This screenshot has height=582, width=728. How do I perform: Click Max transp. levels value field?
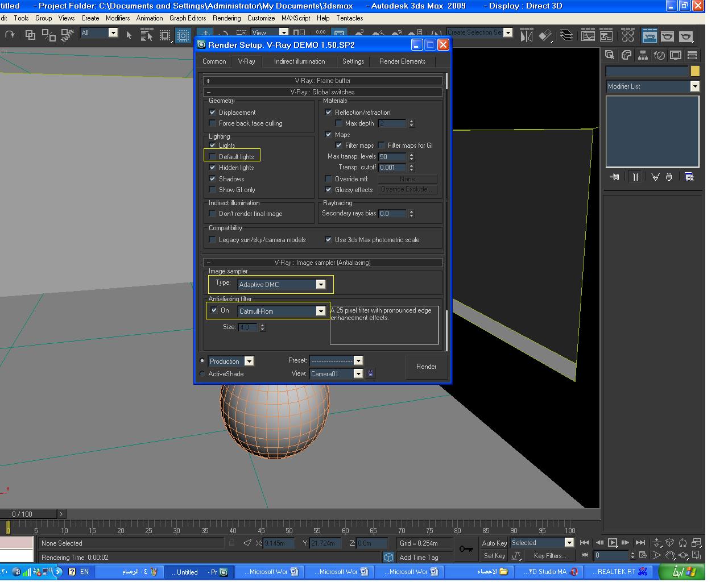[x=392, y=157]
